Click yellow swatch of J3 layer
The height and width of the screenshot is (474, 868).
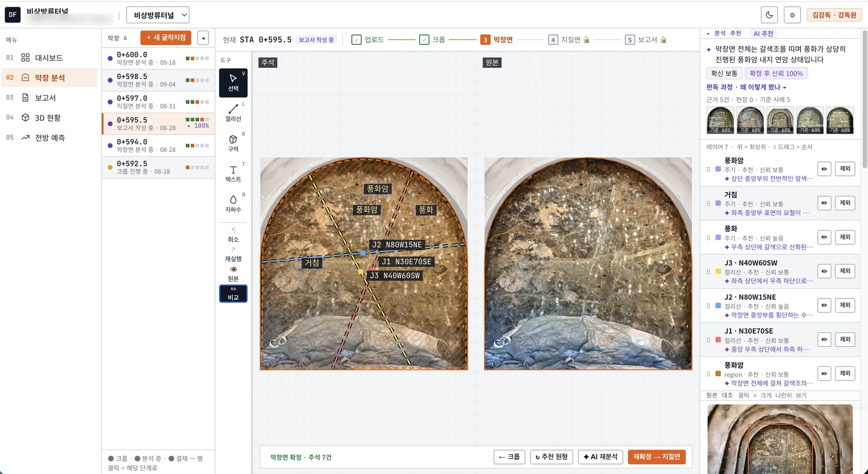tap(718, 271)
